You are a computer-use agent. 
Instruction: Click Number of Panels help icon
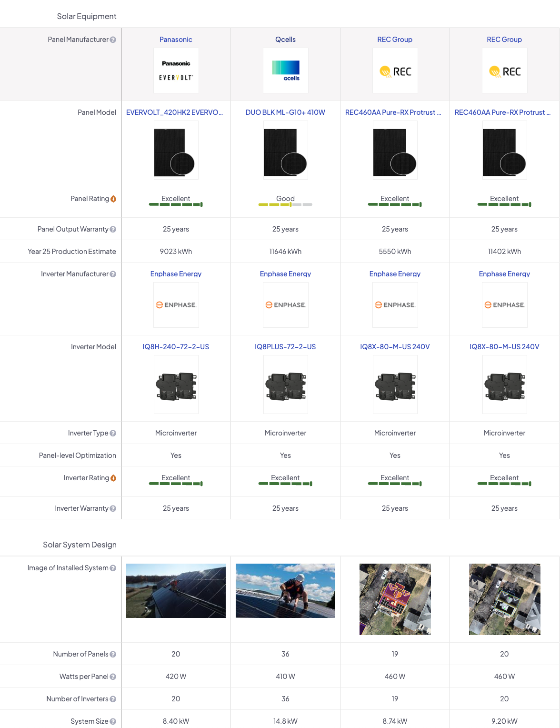(113, 655)
